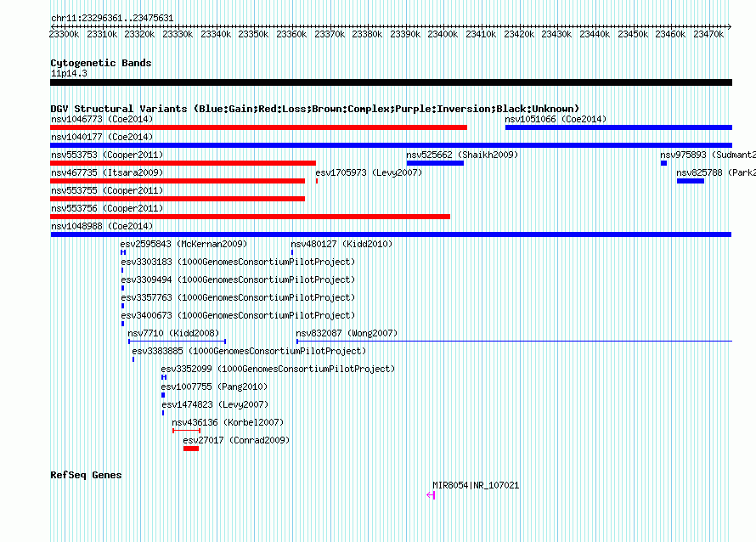Viewport: 756px width, 542px height.
Task: Click the nsv832087 (Wong2007) label
Action: [347, 333]
